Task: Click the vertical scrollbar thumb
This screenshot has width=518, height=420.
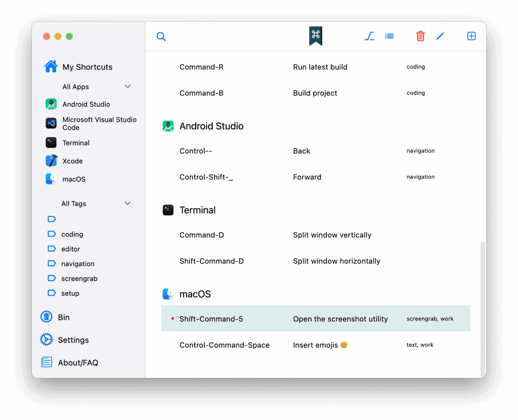Action: tap(483, 309)
